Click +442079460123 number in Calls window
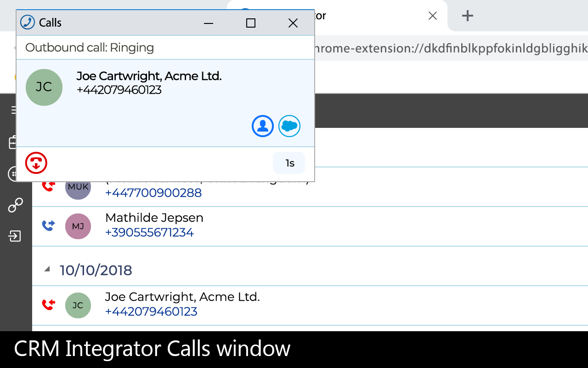Screen dimensions: 588x368 tap(119, 90)
